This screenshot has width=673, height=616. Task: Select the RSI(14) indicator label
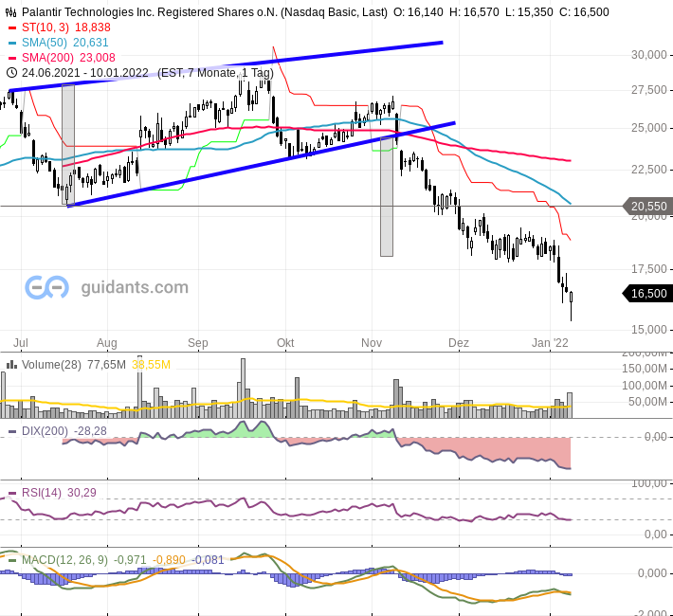click(x=41, y=493)
